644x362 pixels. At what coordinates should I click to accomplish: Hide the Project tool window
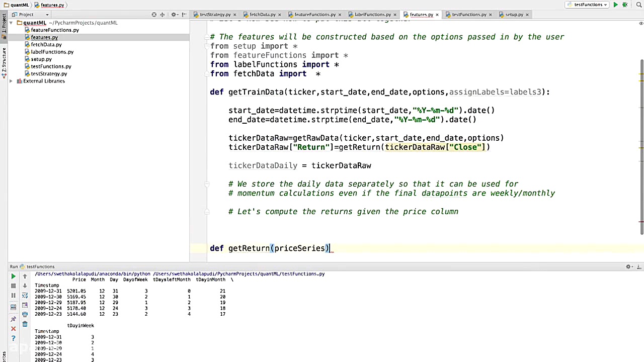(x=184, y=15)
